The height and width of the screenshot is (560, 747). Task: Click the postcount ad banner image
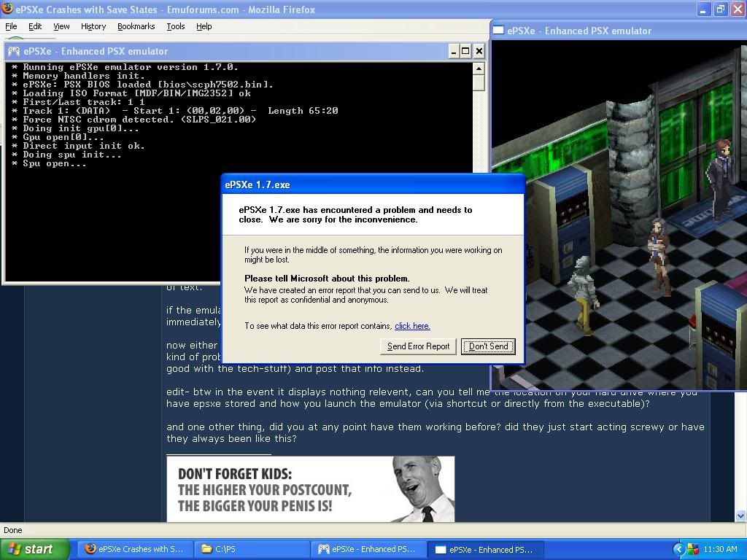(x=310, y=489)
